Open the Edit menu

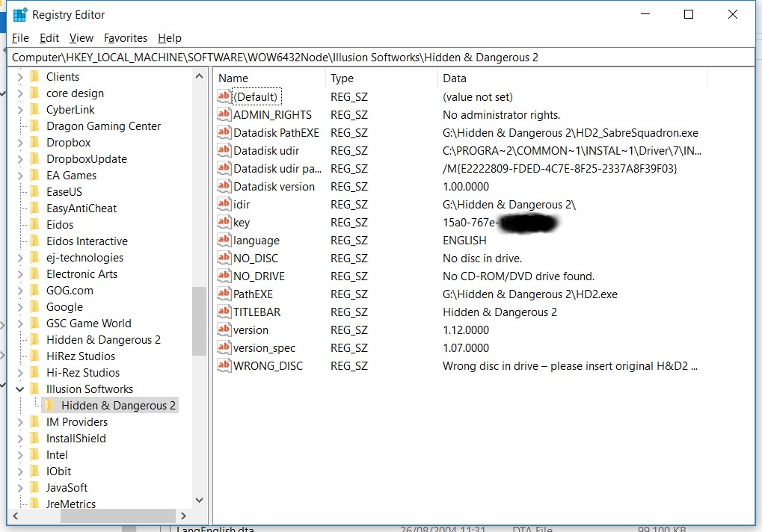click(x=49, y=38)
